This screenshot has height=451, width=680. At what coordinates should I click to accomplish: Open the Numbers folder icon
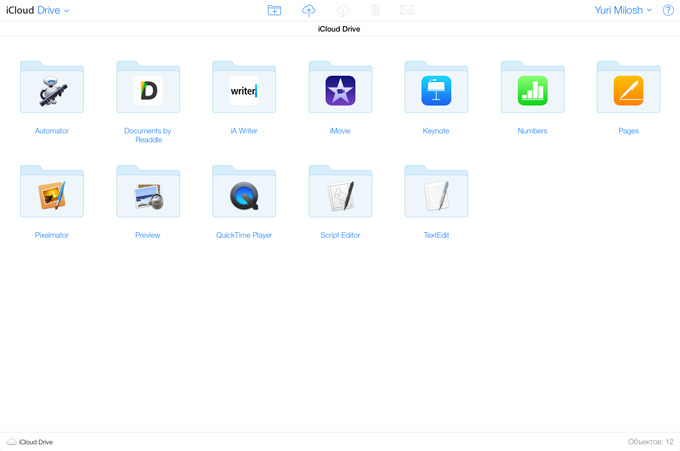[x=532, y=87]
